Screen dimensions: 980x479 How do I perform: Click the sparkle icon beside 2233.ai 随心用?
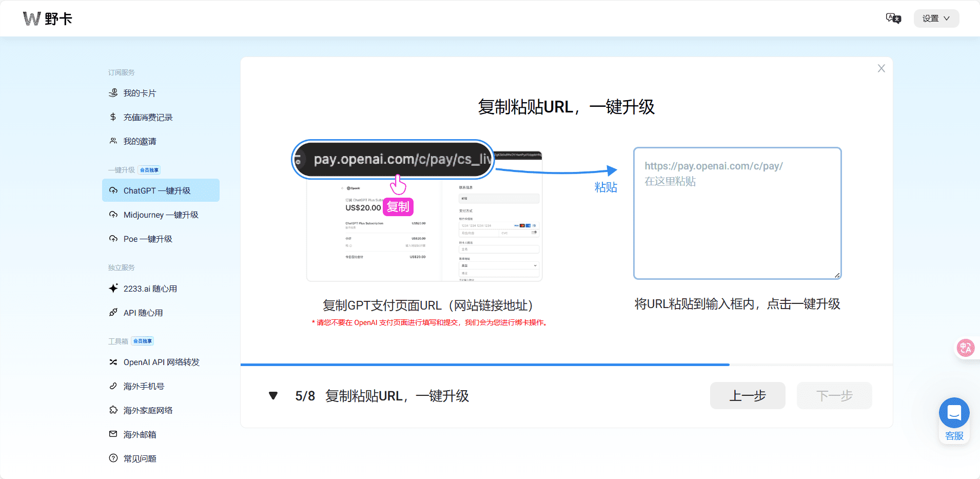click(113, 289)
